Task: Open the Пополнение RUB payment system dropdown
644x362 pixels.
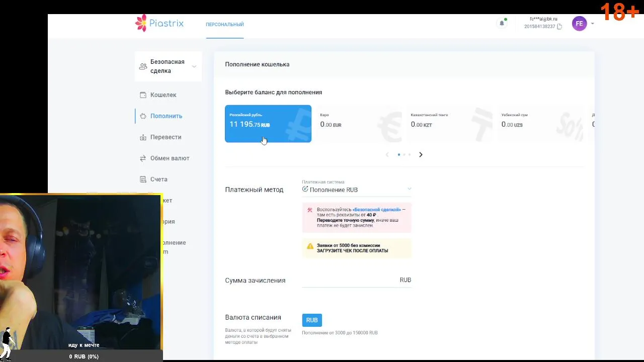Action: (357, 190)
